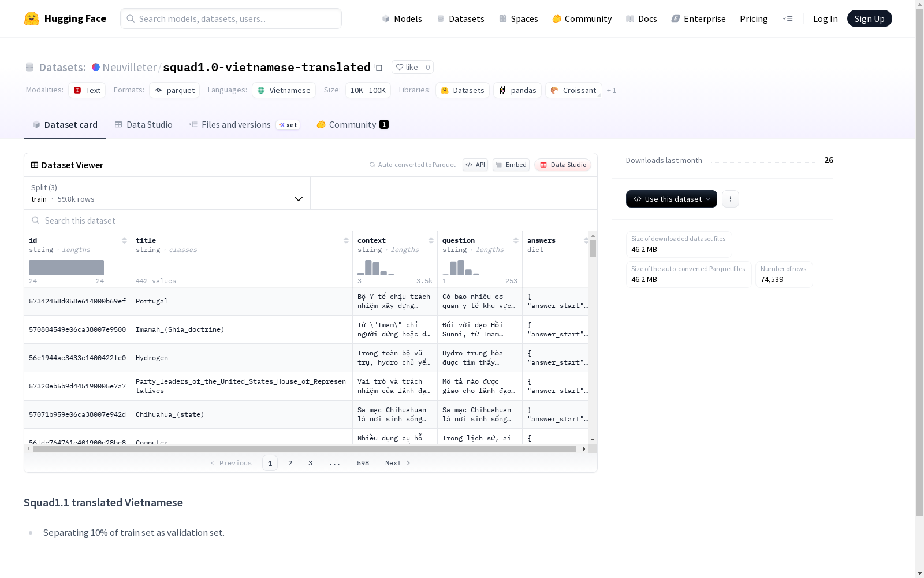Click the parquet format tag
This screenshot has width=924, height=578.
(x=174, y=90)
